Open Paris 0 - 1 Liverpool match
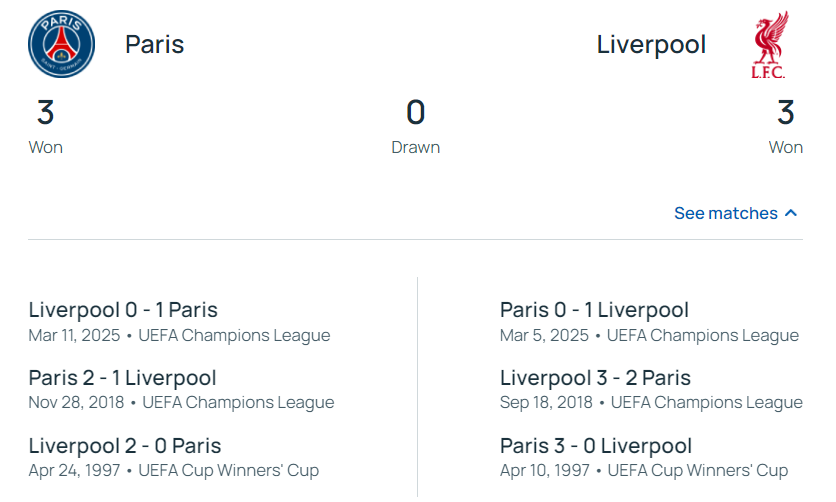 point(594,310)
